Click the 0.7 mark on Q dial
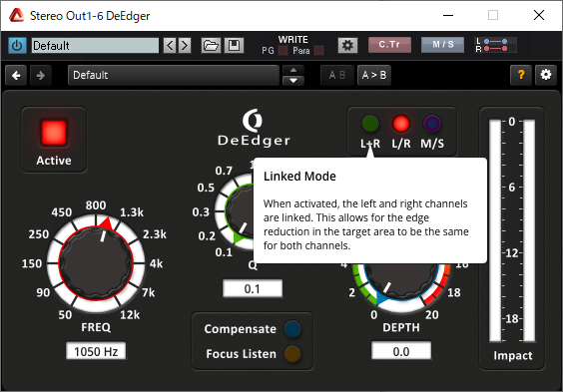The image size is (563, 392). coord(224,171)
